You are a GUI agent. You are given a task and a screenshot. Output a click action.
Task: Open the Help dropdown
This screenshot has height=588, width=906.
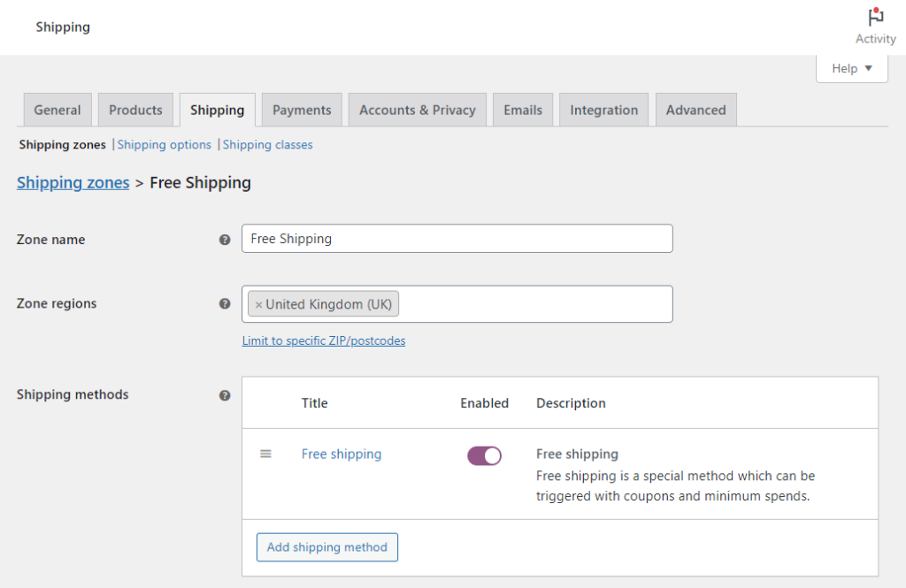(x=850, y=68)
